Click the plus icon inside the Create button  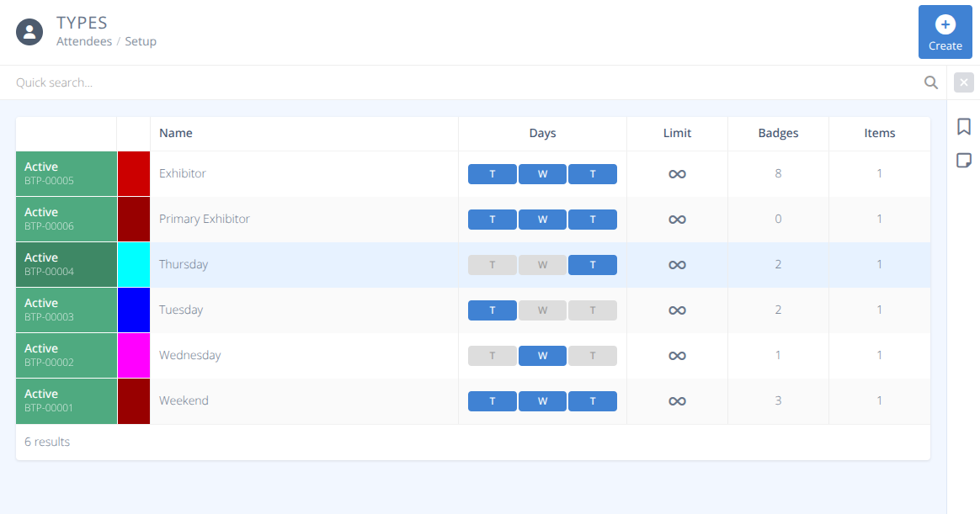point(945,24)
